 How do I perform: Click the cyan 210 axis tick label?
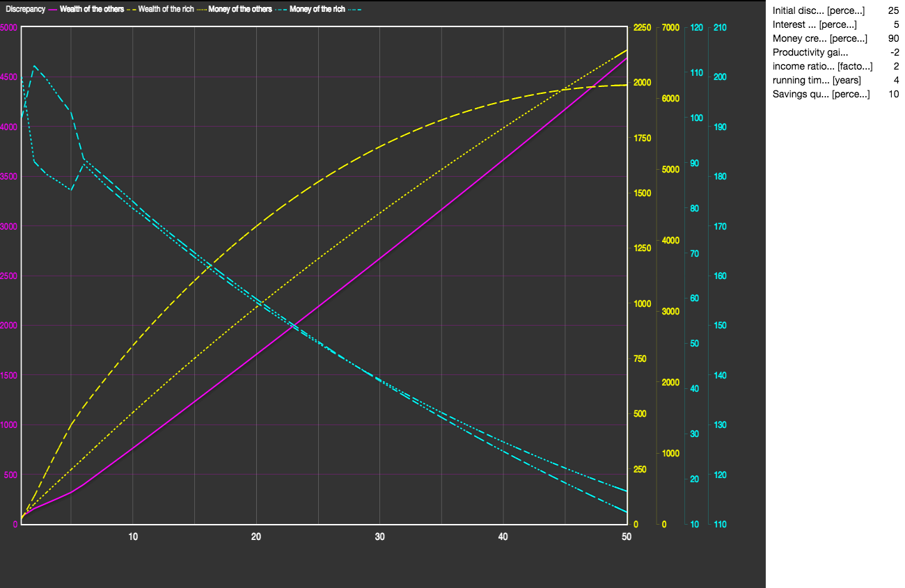point(719,28)
